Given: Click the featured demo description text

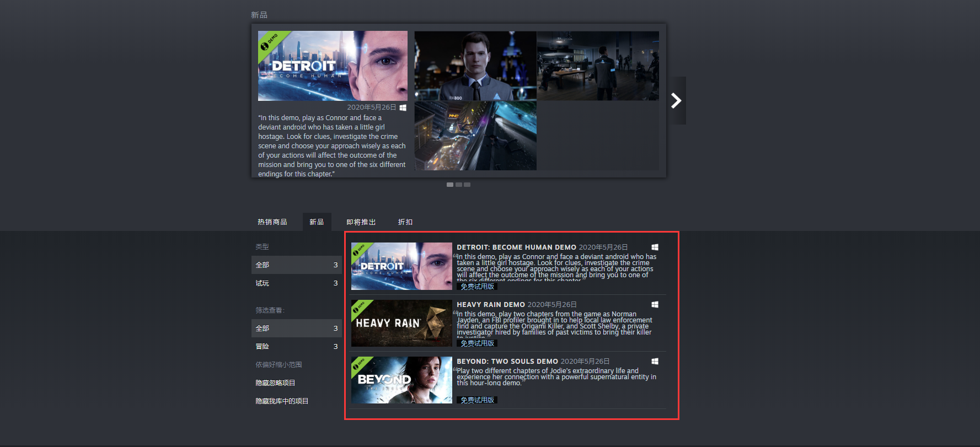Looking at the screenshot, I should 332,146.
